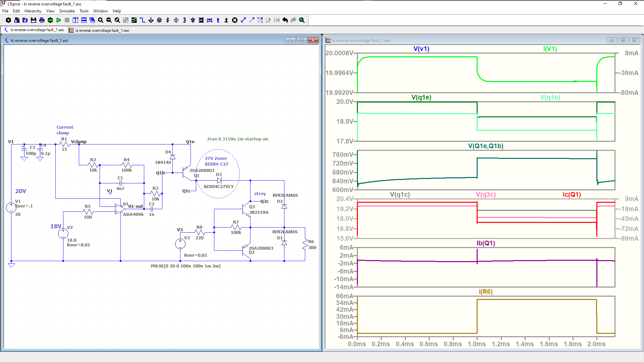644x362 pixels.
Task: Select the Diode tool
Action: [x=193, y=20]
